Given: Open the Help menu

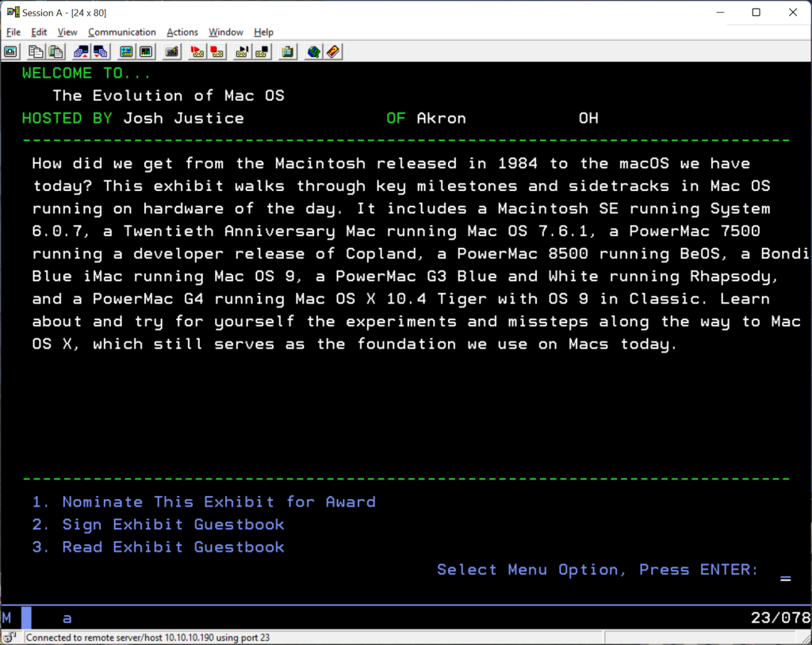Looking at the screenshot, I should [x=263, y=32].
